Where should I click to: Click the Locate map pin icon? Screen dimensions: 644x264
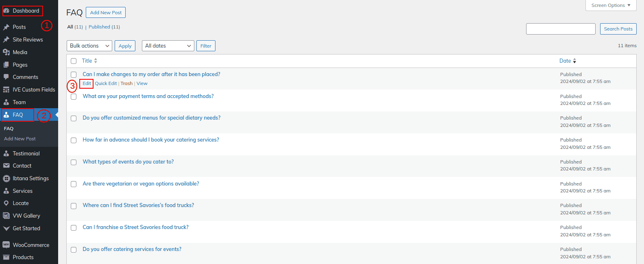coord(7,203)
